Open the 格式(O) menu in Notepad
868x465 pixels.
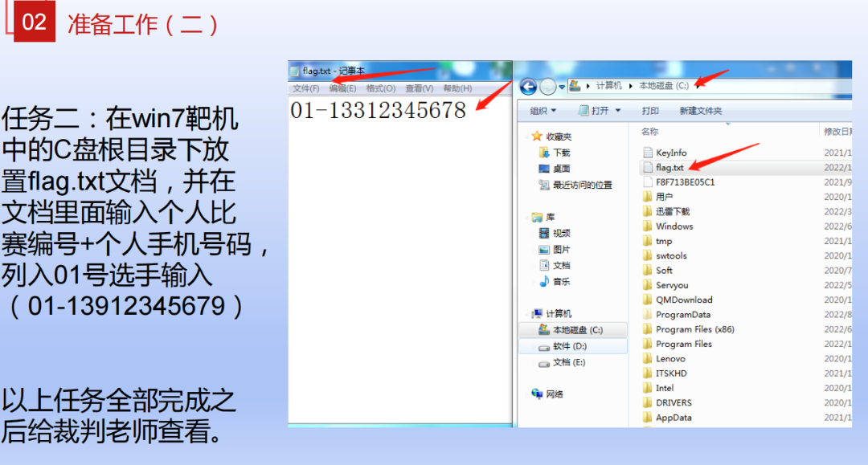click(380, 88)
